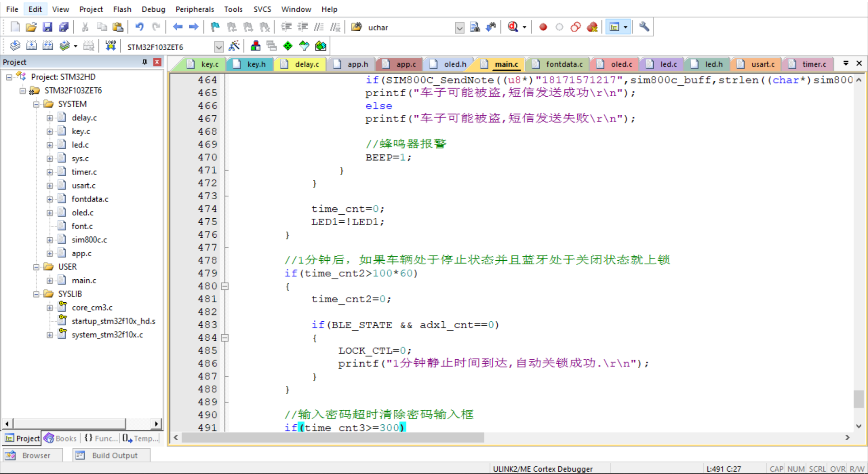This screenshot has width=868, height=474.
Task: Click the Manage Project Items colored-blocks icon
Action: click(255, 46)
